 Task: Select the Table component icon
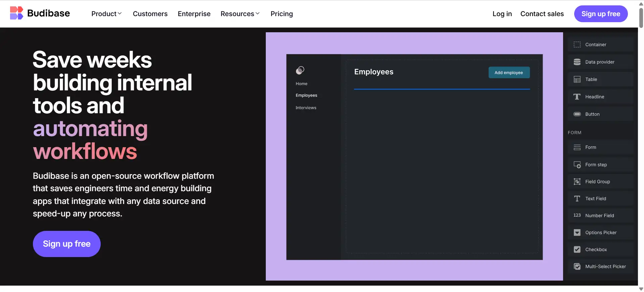coord(577,79)
